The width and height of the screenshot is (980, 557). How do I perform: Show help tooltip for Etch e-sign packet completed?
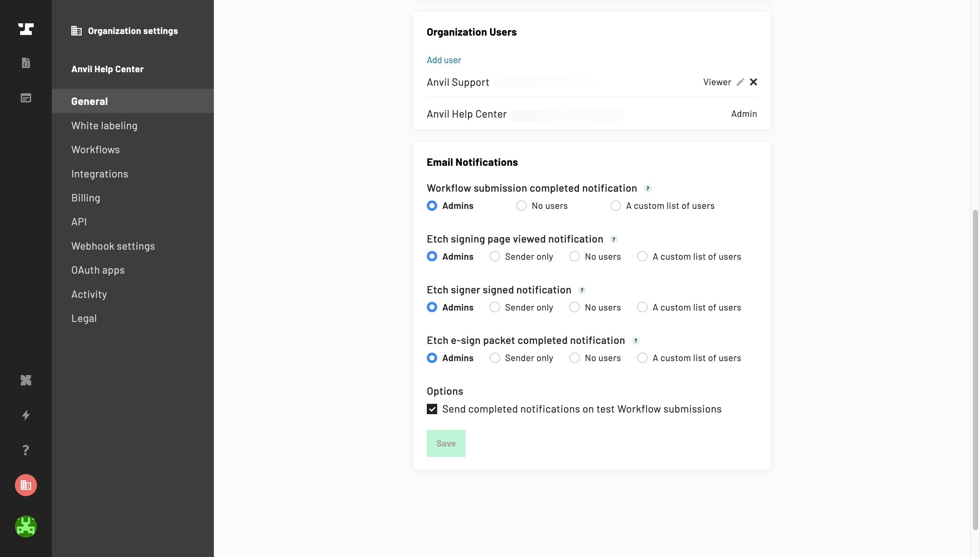(636, 341)
